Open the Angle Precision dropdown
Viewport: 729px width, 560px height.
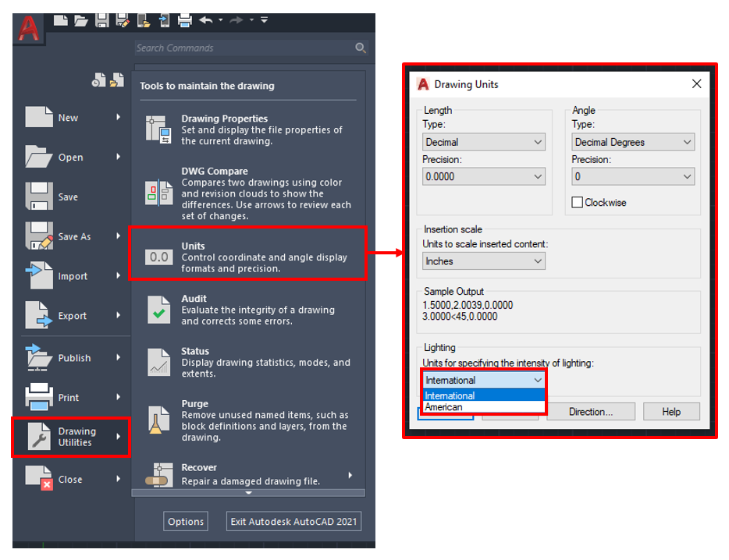click(633, 176)
